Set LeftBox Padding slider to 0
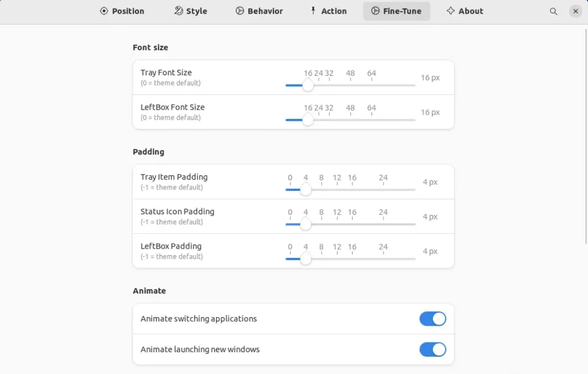 (x=290, y=259)
